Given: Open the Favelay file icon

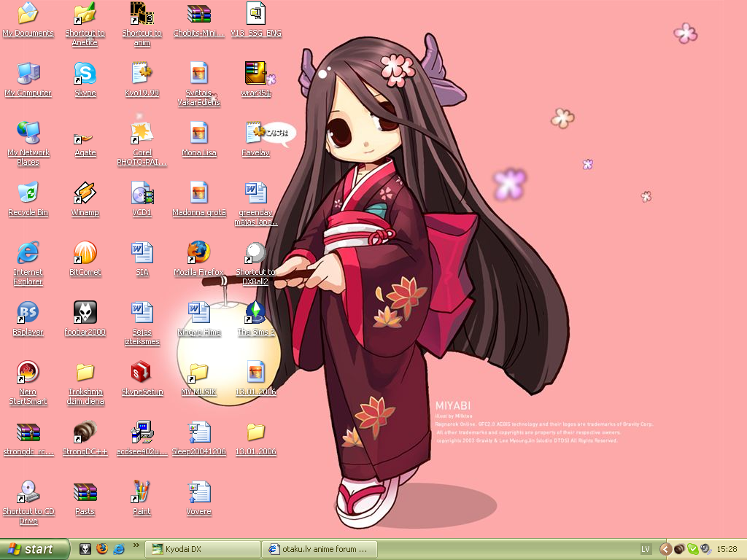Looking at the screenshot, I should [x=256, y=133].
